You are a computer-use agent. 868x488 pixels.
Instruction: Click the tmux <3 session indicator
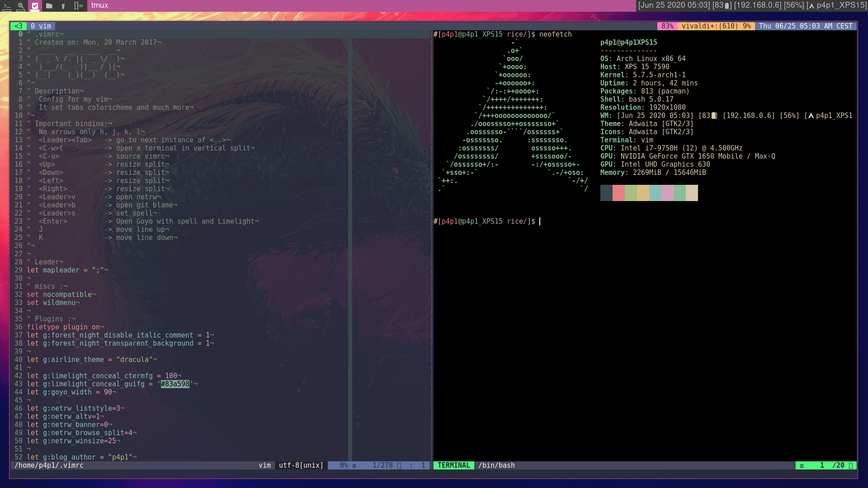pyautogui.click(x=18, y=26)
